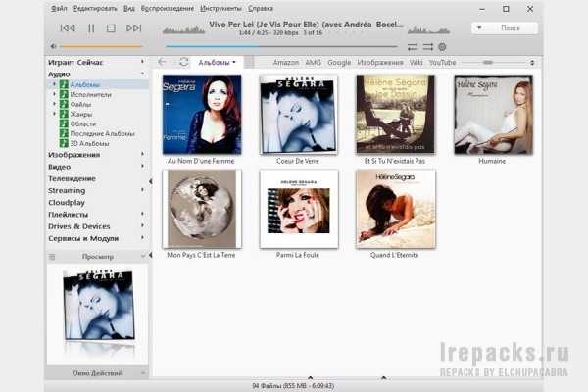
Task: Open the Альбомы view dropdown
Action: point(218,63)
